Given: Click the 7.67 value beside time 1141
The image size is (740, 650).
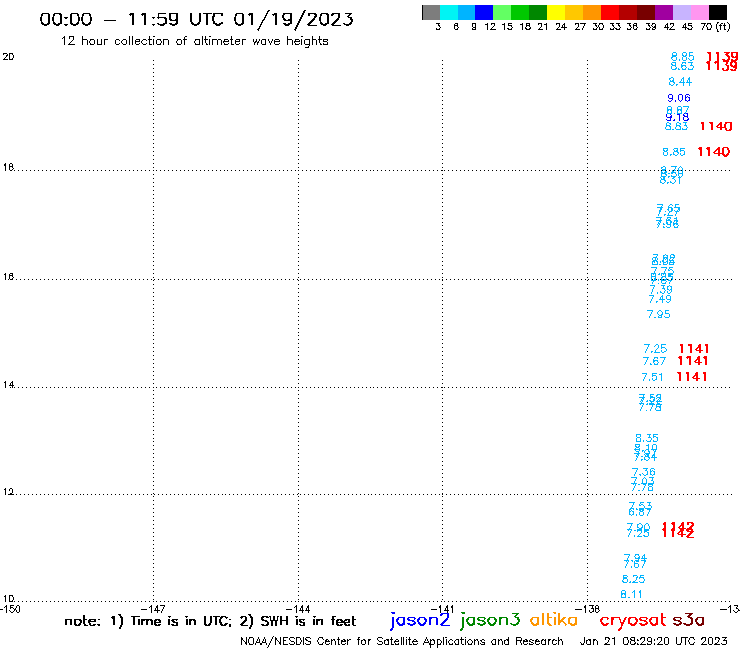Looking at the screenshot, I should tap(654, 361).
